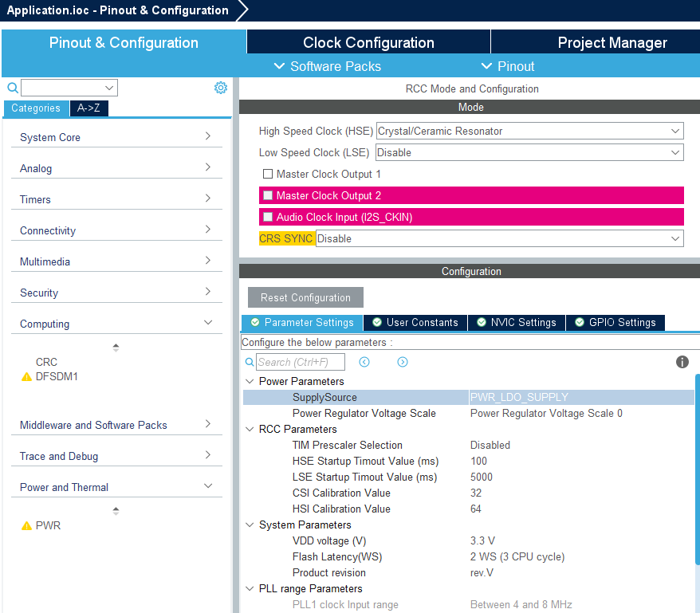Click the Search (Ctrl+F) parameter field

point(301,362)
